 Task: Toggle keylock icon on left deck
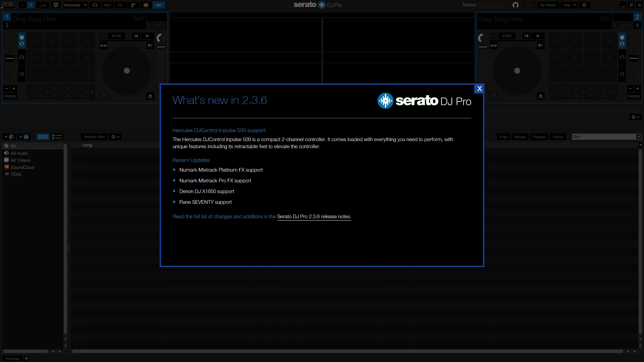103,46
